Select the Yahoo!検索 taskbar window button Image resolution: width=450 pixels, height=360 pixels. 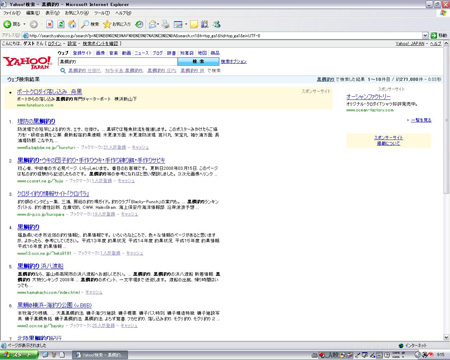click(100, 355)
